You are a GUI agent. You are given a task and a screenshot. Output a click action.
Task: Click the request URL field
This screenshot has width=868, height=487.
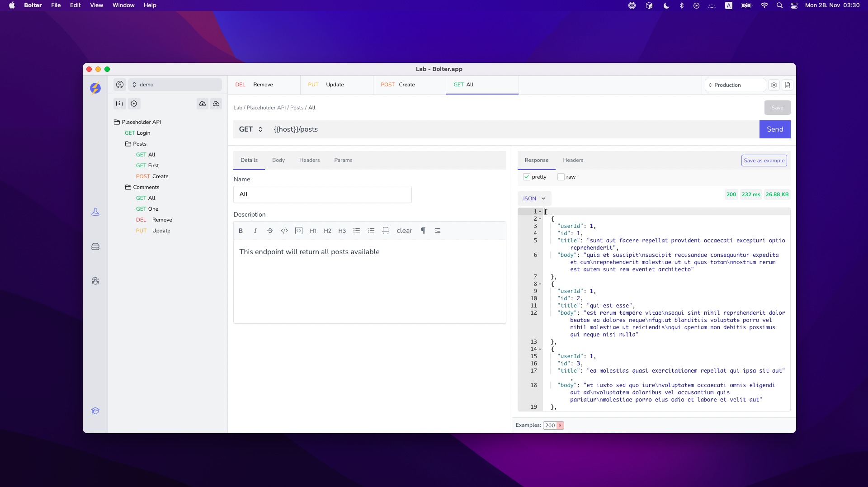pyautogui.click(x=514, y=129)
